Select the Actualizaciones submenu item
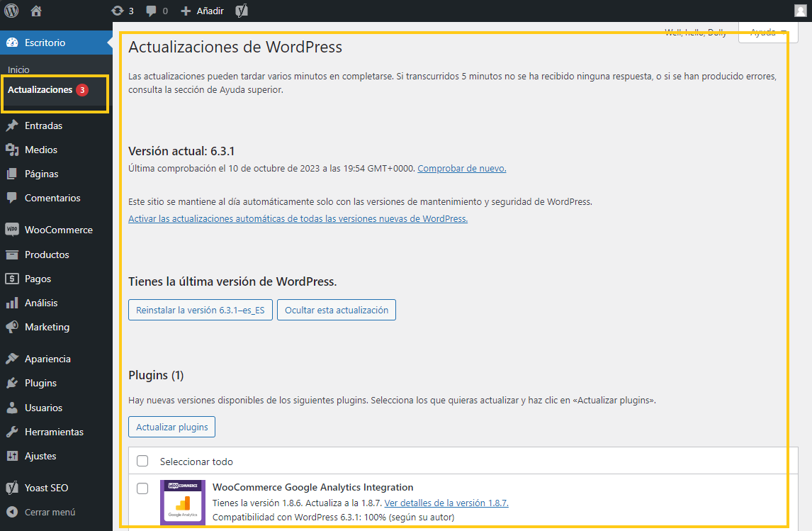Viewport: 812px width, 531px height. (x=40, y=89)
